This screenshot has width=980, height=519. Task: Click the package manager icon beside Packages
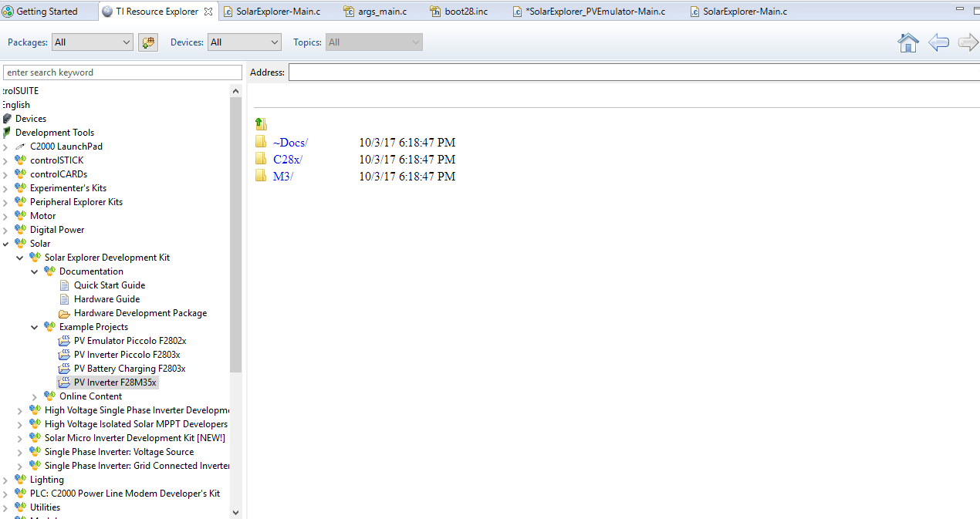pos(148,42)
